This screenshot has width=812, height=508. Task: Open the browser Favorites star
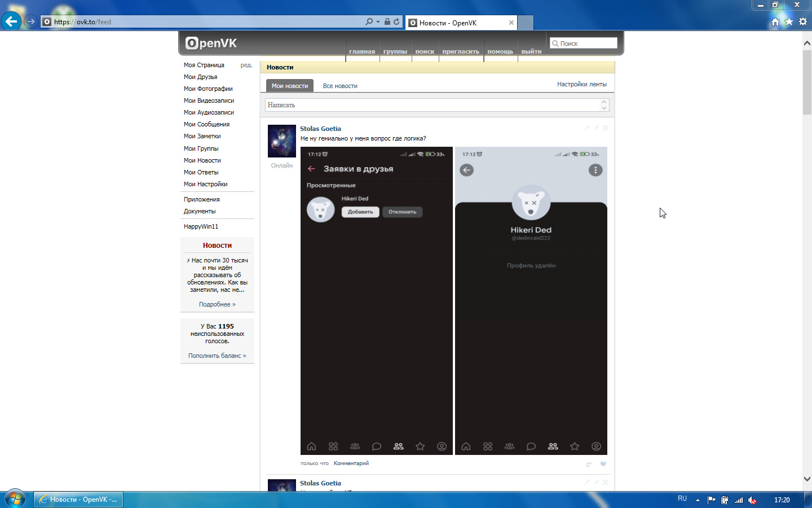(x=789, y=21)
